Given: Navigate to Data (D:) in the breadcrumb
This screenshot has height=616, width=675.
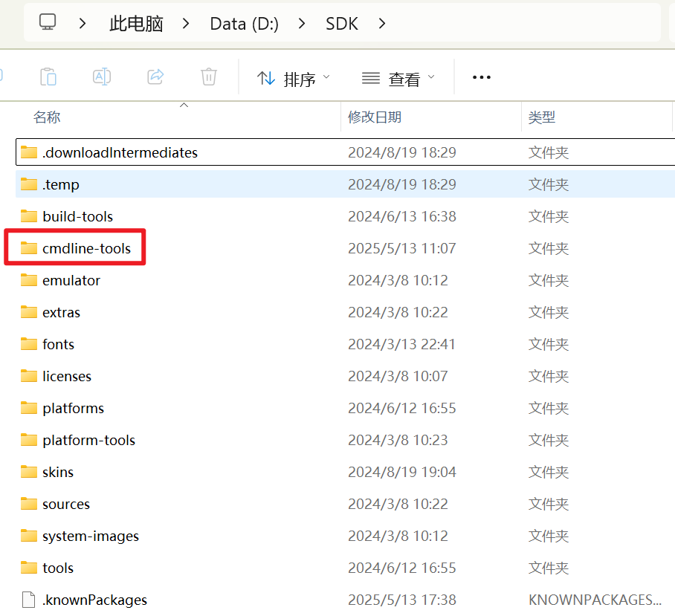Looking at the screenshot, I should (244, 23).
